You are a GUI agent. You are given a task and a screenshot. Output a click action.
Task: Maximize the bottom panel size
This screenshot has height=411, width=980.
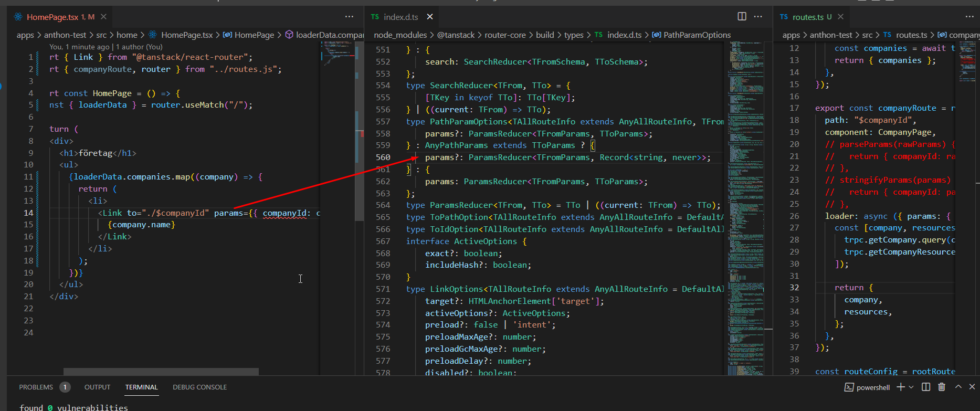point(958,387)
